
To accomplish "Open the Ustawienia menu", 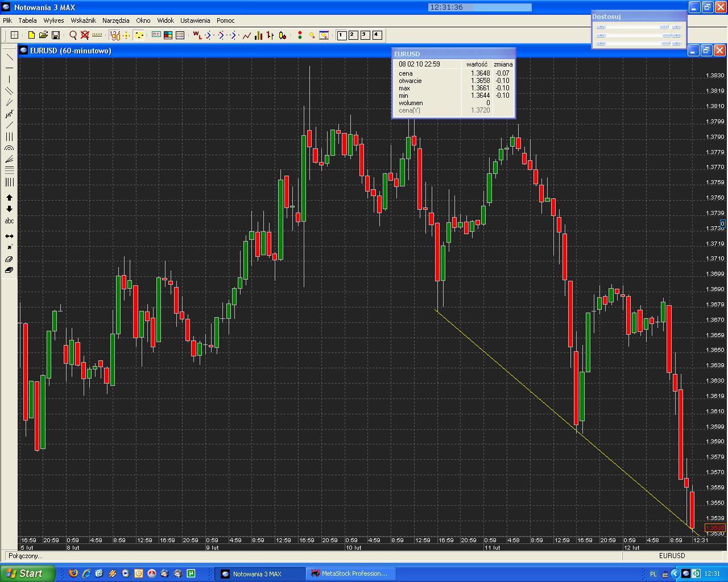I will point(195,20).
